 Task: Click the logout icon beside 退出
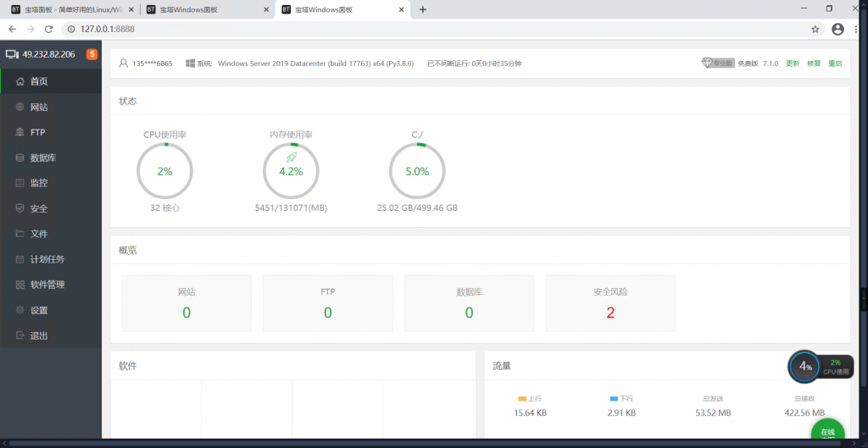(20, 335)
